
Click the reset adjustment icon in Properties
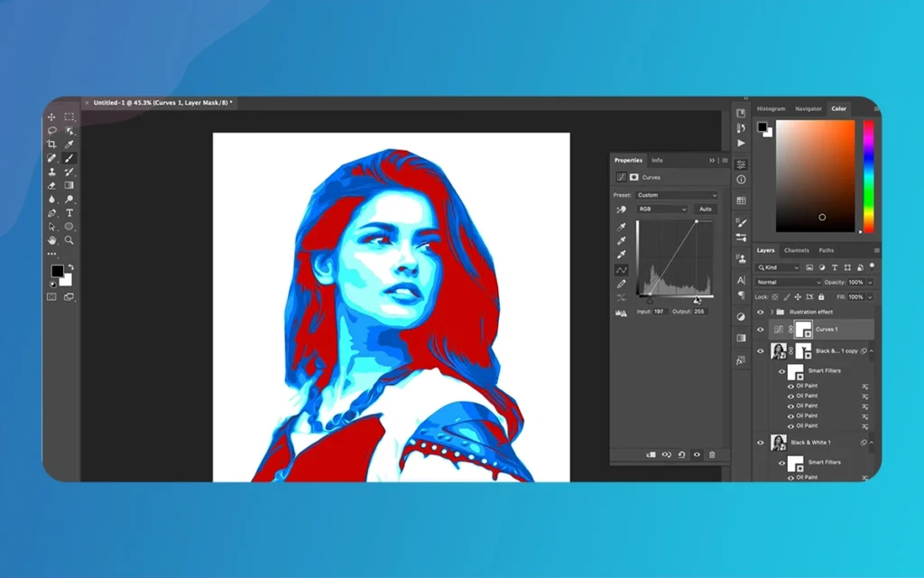[681, 454]
